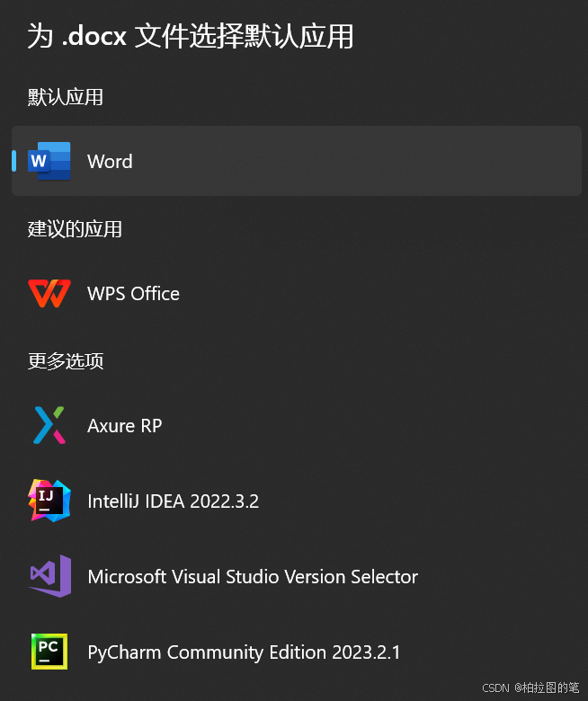Image resolution: width=588 pixels, height=701 pixels.
Task: Select the "Word" label text
Action: pos(110,162)
